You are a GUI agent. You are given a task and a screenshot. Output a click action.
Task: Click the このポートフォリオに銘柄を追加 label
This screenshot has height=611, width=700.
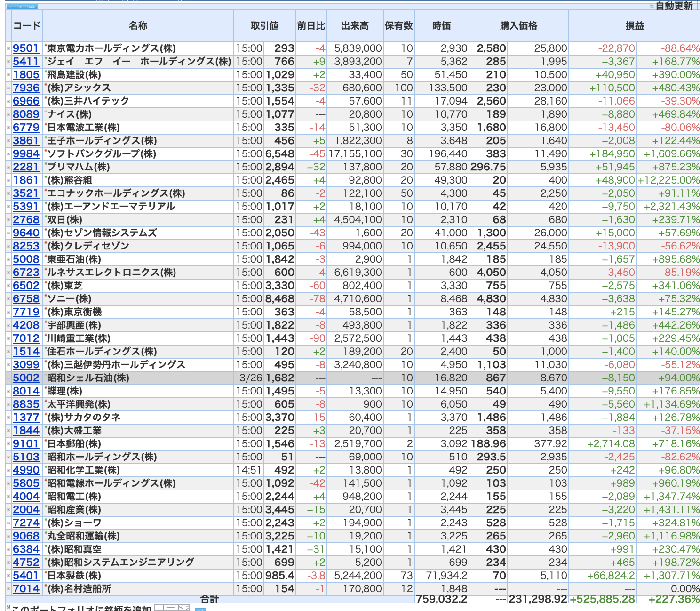pyautogui.click(x=81, y=608)
